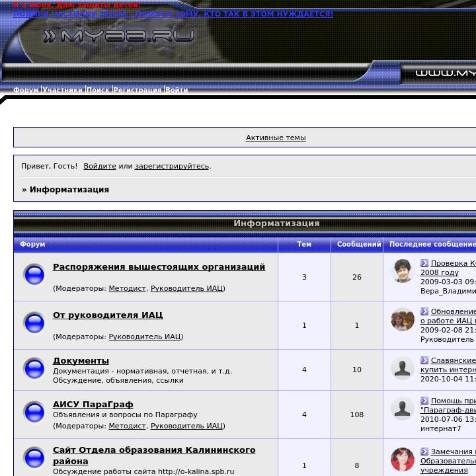Screen dimensions: 476x476
Task: Click the Тем column header
Action: 304,244
